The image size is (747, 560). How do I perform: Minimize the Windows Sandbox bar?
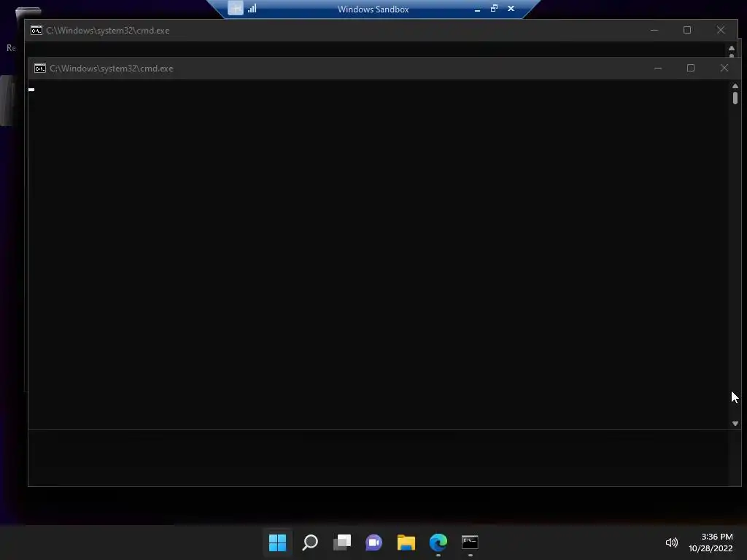pos(477,9)
